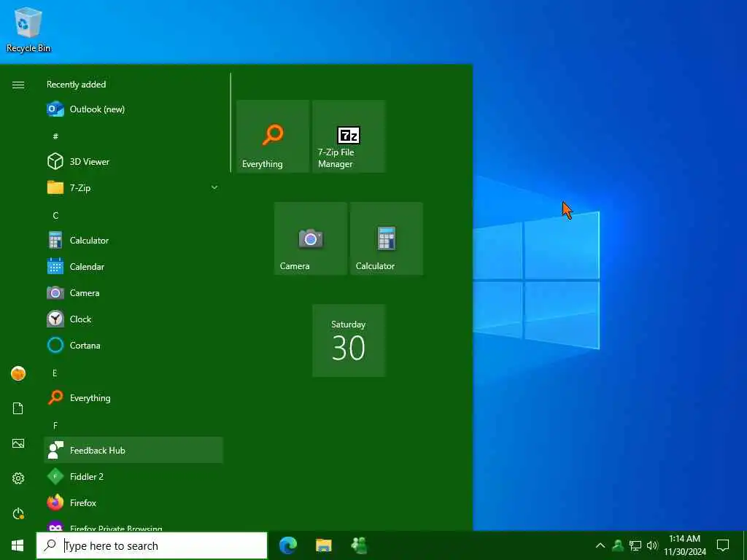Open Documents from the Start sidebar
The width and height of the screenshot is (747, 560).
coord(18,408)
